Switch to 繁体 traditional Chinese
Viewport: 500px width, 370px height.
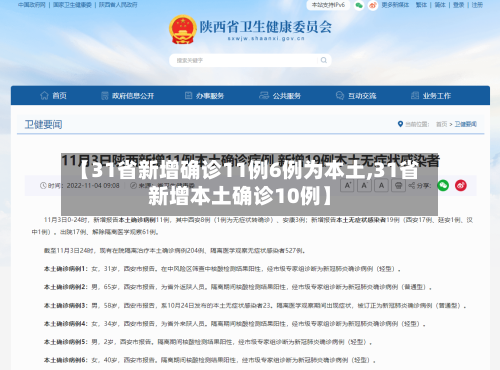click(421, 5)
